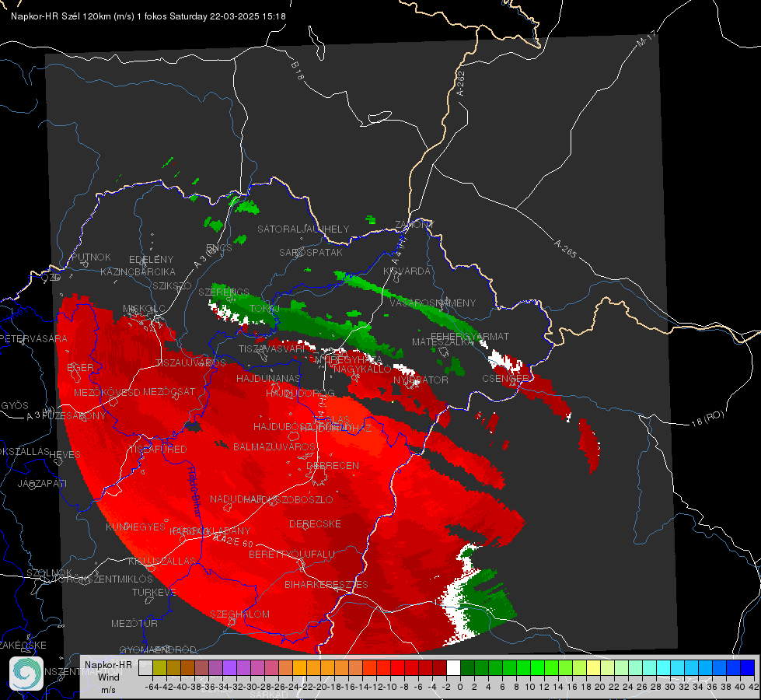Screen dimensions: 761x700
Task: Click the HAJDÚDOROG label
Action: pyautogui.click(x=300, y=393)
